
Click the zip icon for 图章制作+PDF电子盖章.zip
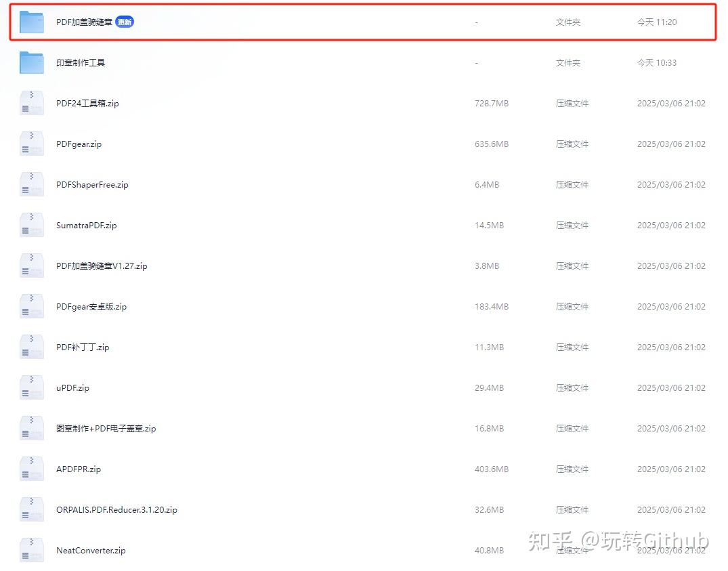point(32,428)
